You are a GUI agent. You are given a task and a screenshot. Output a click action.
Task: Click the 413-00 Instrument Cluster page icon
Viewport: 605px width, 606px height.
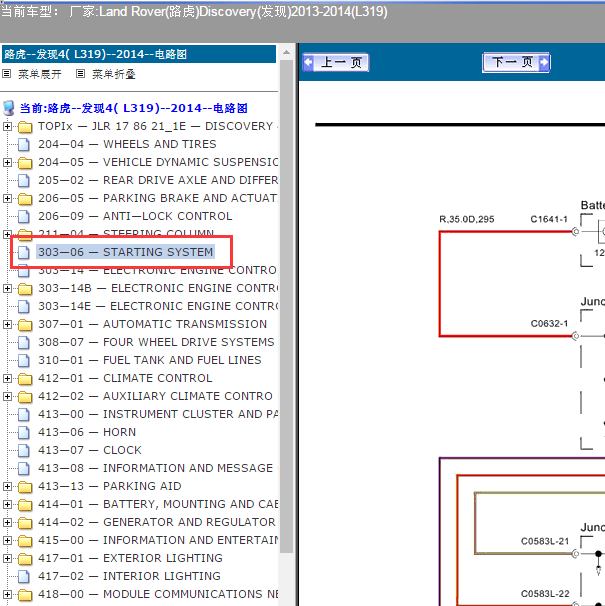(24, 414)
